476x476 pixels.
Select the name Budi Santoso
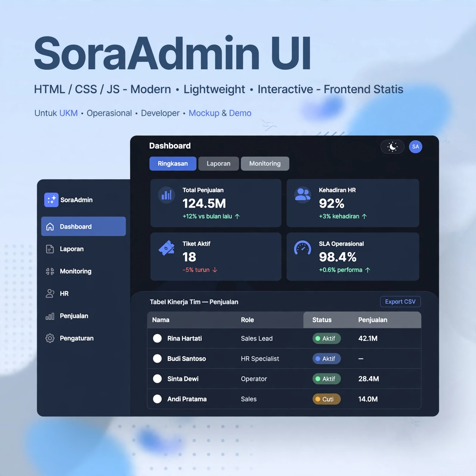tap(187, 358)
